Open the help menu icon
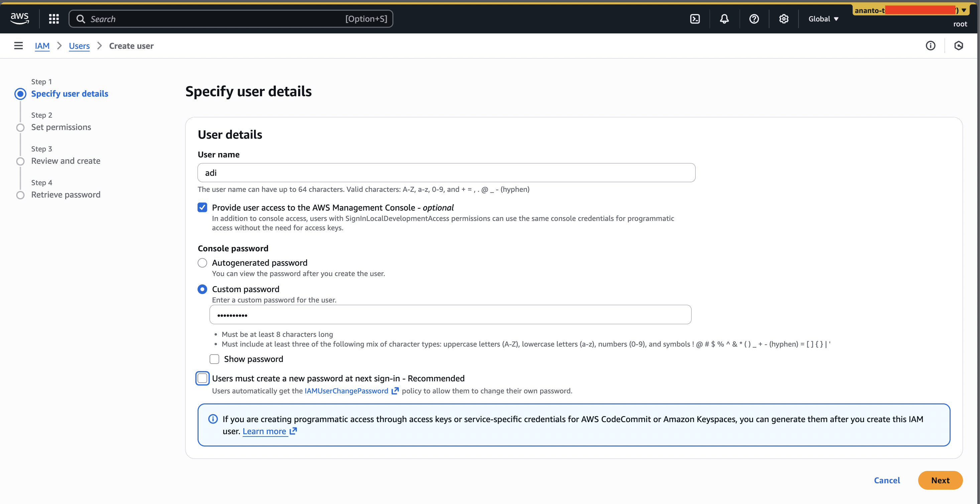Viewport: 980px width, 504px height. (754, 19)
